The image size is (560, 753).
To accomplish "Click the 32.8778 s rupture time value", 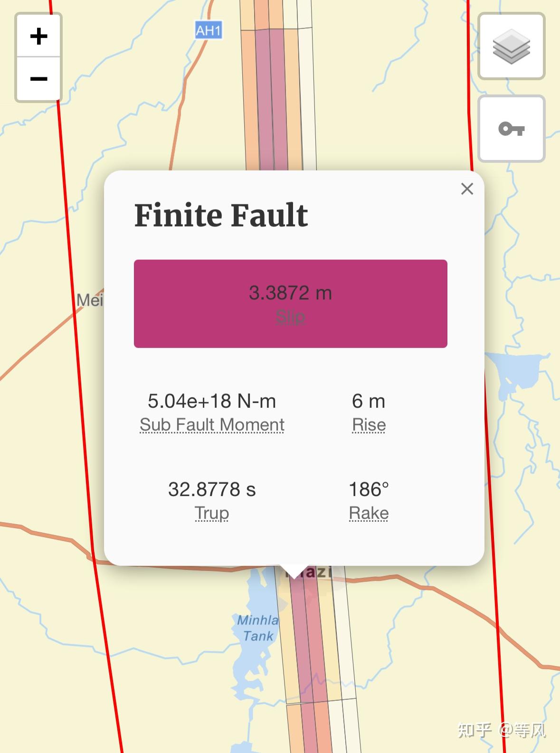I will pos(212,489).
